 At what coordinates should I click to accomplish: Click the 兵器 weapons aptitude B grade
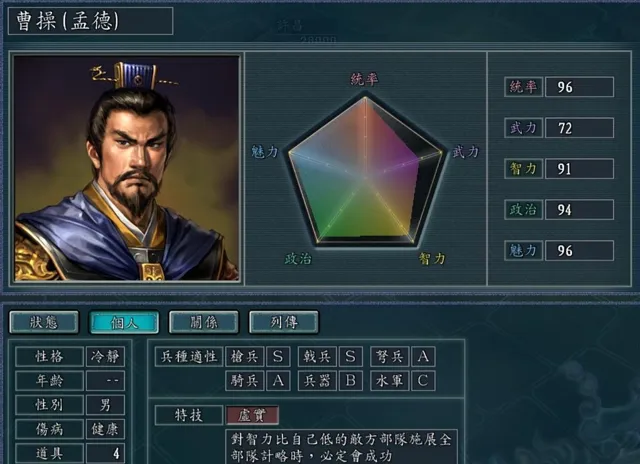pyautogui.click(x=351, y=381)
